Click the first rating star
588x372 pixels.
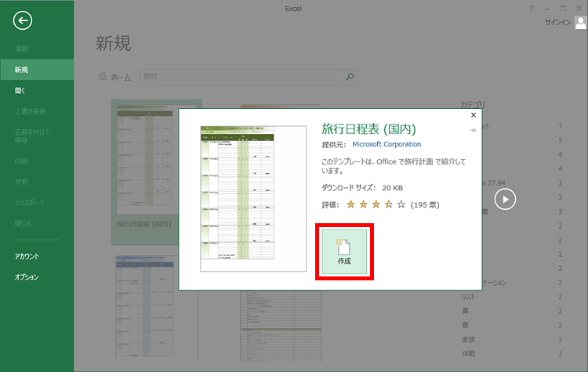point(350,204)
